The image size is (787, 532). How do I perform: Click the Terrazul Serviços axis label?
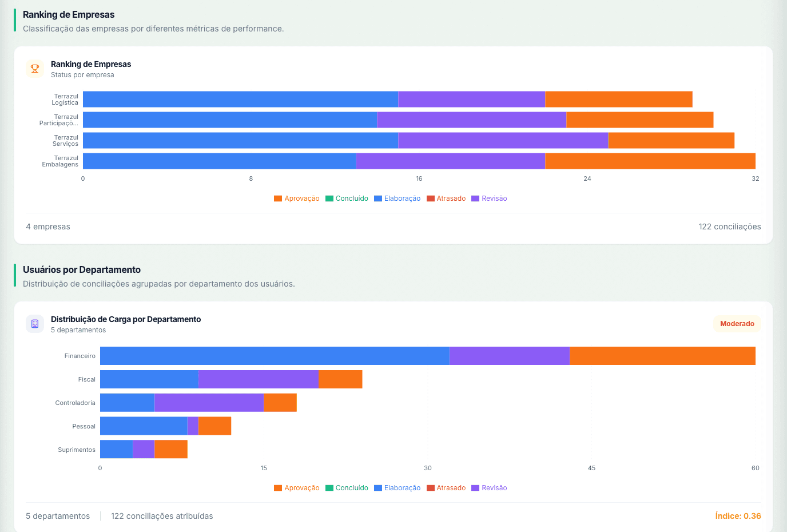(65, 141)
